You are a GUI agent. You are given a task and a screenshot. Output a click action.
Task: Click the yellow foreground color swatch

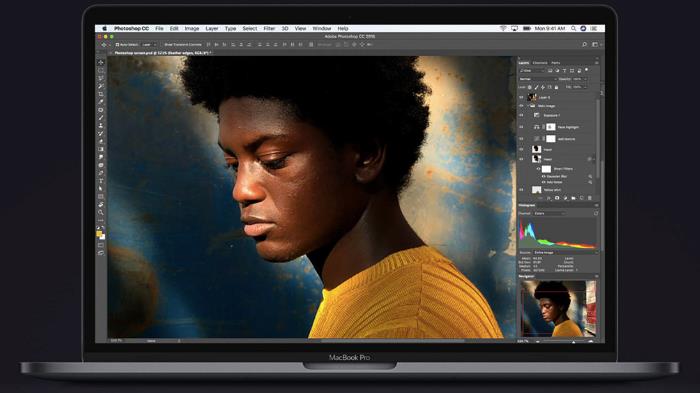click(99, 234)
